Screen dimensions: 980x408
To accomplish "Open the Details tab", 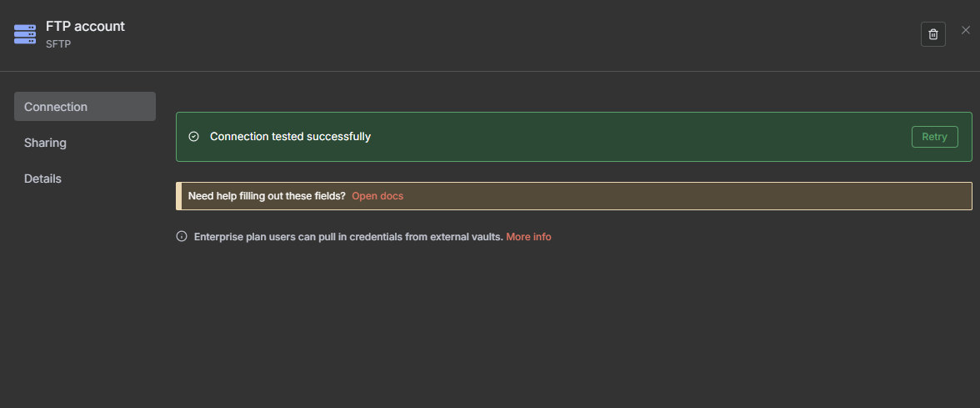I will (43, 179).
